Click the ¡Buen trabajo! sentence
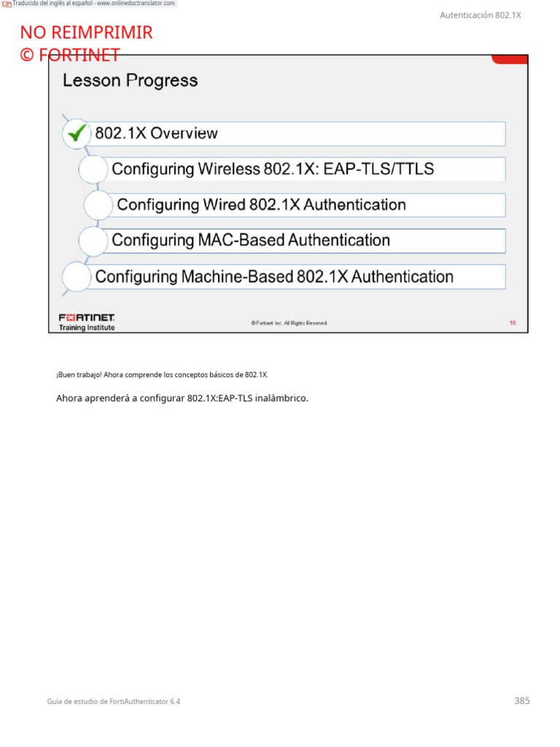Image resolution: width=560 pixels, height=747 pixels. (x=163, y=375)
